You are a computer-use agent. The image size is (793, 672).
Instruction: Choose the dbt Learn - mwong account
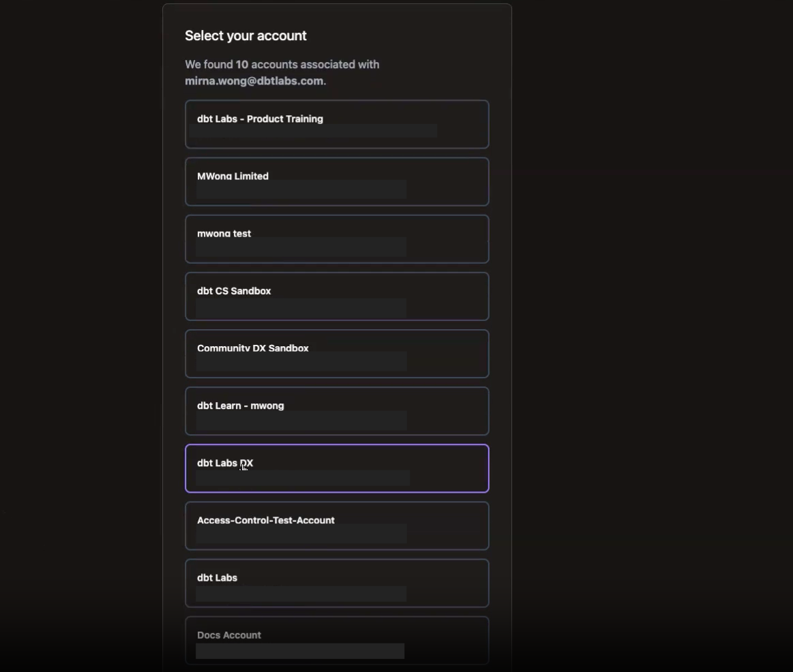point(337,411)
